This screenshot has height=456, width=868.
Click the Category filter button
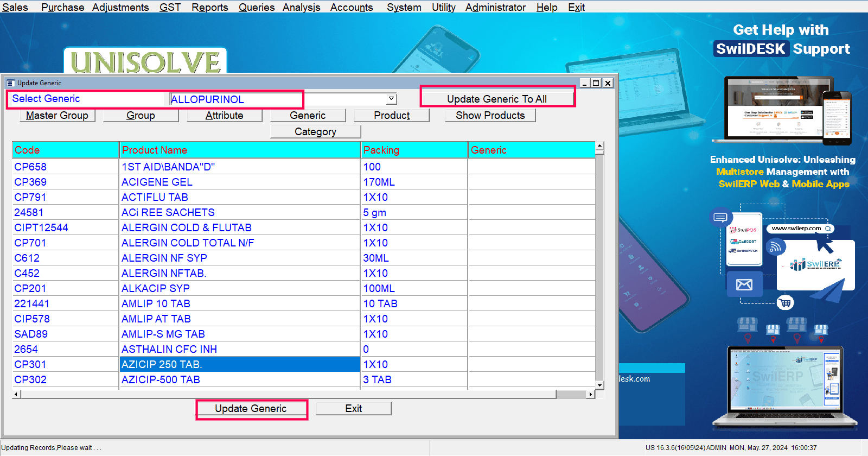pos(315,132)
